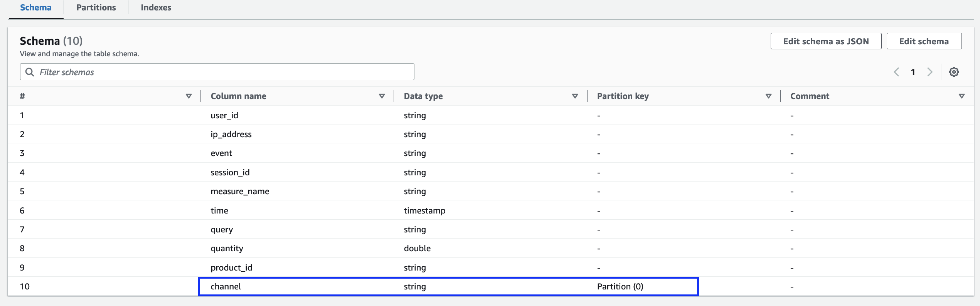This screenshot has height=306, width=980.
Task: Click the Partition (0) cell
Action: point(620,286)
